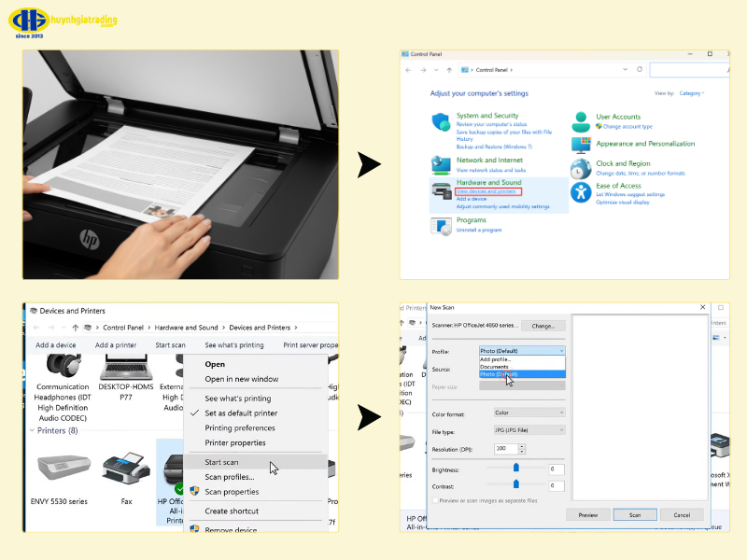
Task: Select the ENVY 5530 series printer icon
Action: pos(61,465)
